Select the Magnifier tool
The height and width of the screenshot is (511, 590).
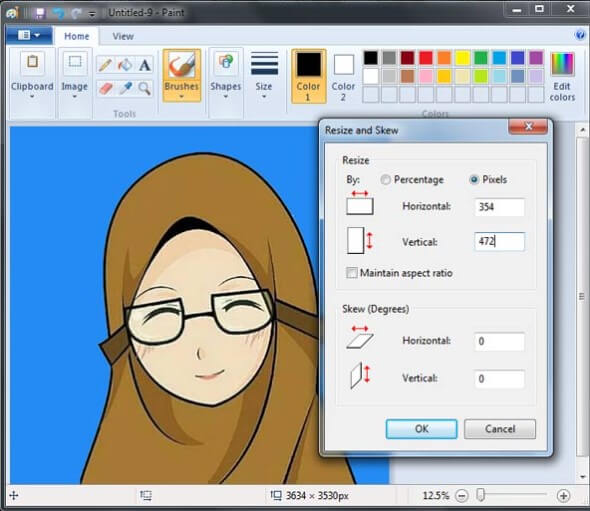point(144,88)
